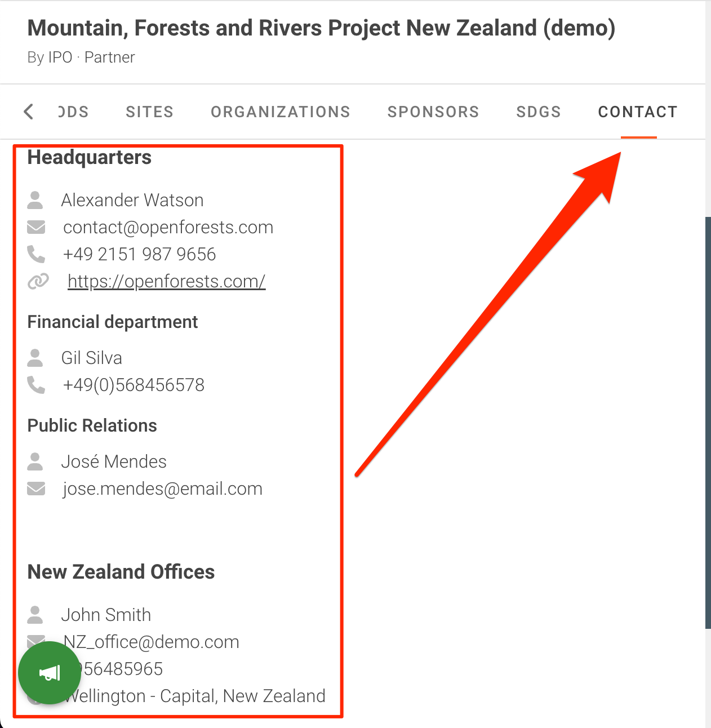Open the https://openforests.com/ link

pyautogui.click(x=166, y=281)
